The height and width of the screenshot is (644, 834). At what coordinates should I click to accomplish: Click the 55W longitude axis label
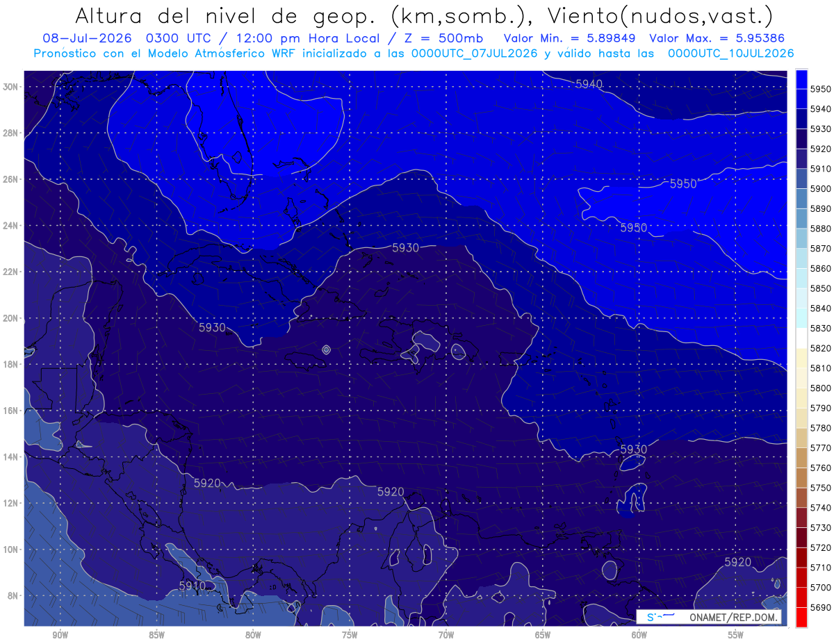736,635
